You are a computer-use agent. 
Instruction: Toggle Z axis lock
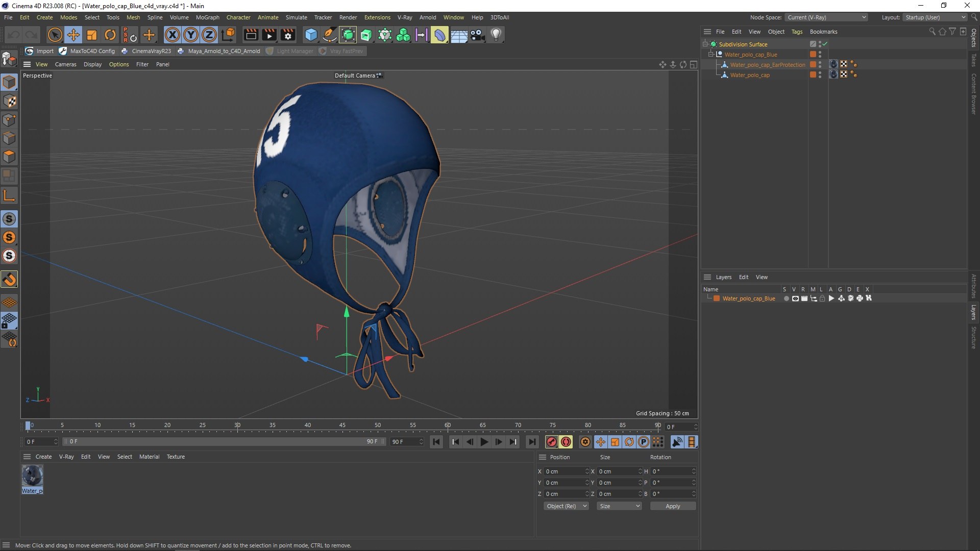tap(209, 35)
